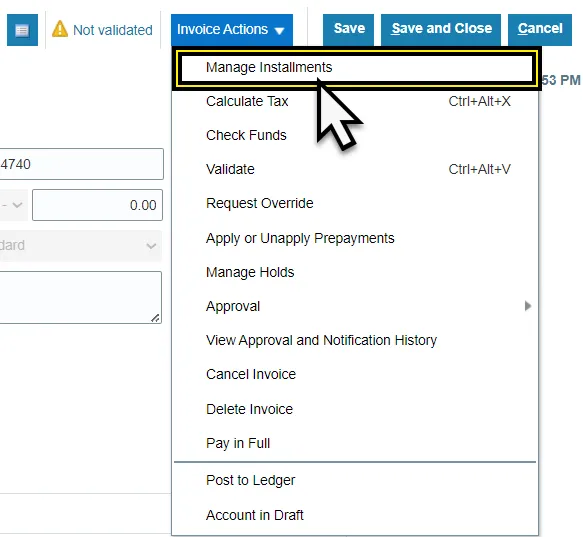Viewport: 583px width, 537px height.
Task: Click the Save button
Action: [x=348, y=30]
